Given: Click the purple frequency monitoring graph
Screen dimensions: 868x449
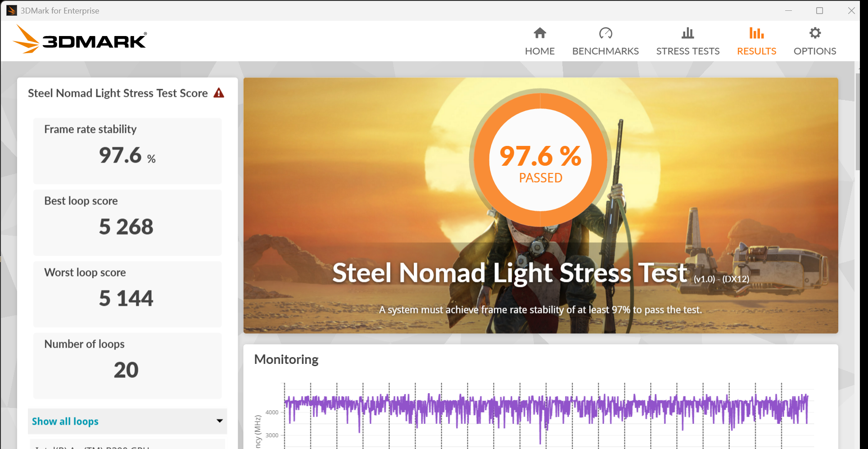Looking at the screenshot, I should point(546,412).
